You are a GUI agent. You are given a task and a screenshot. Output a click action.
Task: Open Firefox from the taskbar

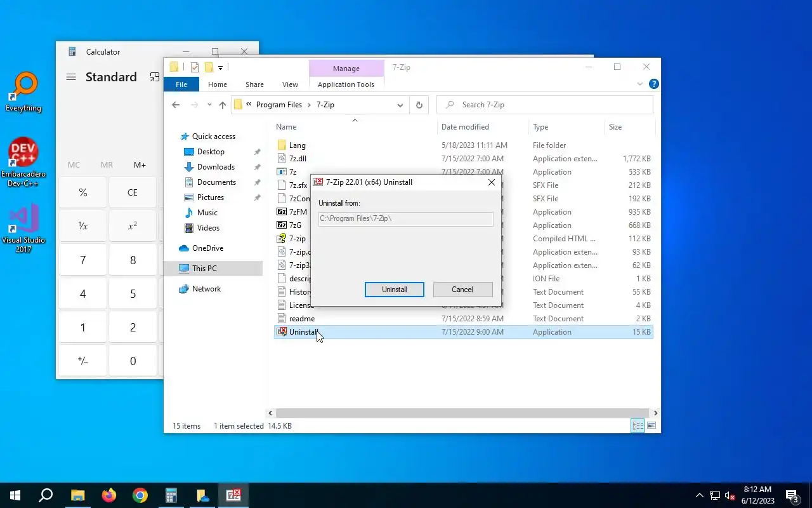click(109, 495)
